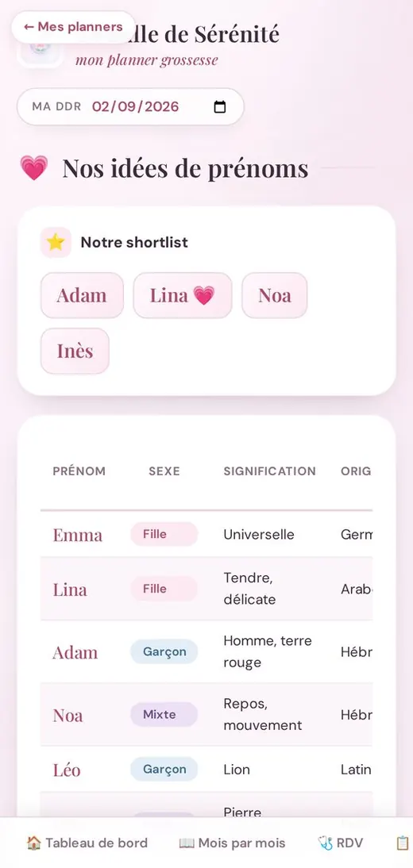Go back to Mes planners
The image size is (413, 868).
click(x=73, y=26)
